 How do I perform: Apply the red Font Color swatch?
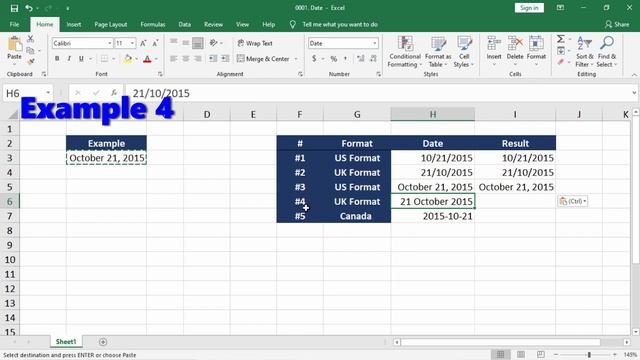(147, 59)
